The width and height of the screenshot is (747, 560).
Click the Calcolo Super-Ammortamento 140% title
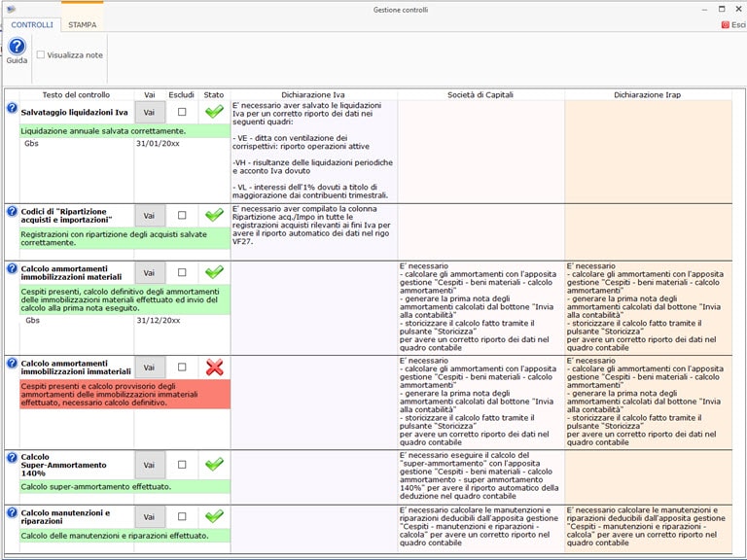click(x=63, y=465)
